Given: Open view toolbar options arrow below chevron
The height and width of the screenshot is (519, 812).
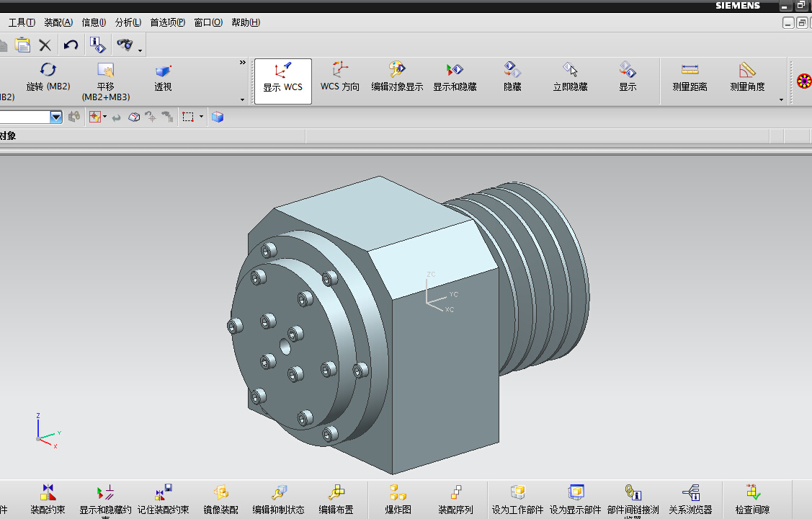Looking at the screenshot, I should [x=242, y=99].
